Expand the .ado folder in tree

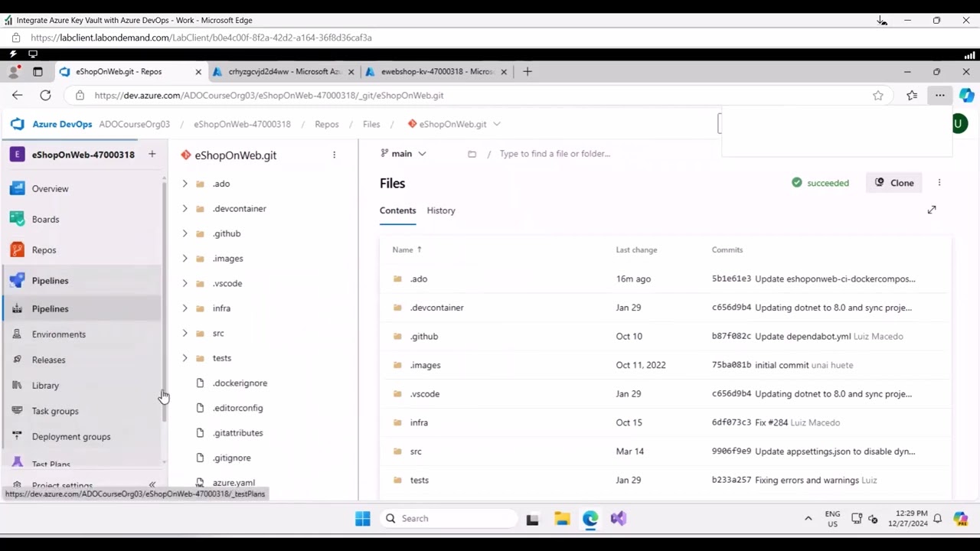(185, 184)
